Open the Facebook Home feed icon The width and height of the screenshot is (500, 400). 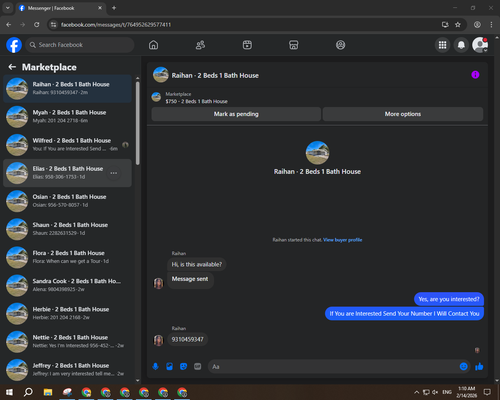pyautogui.click(x=153, y=45)
